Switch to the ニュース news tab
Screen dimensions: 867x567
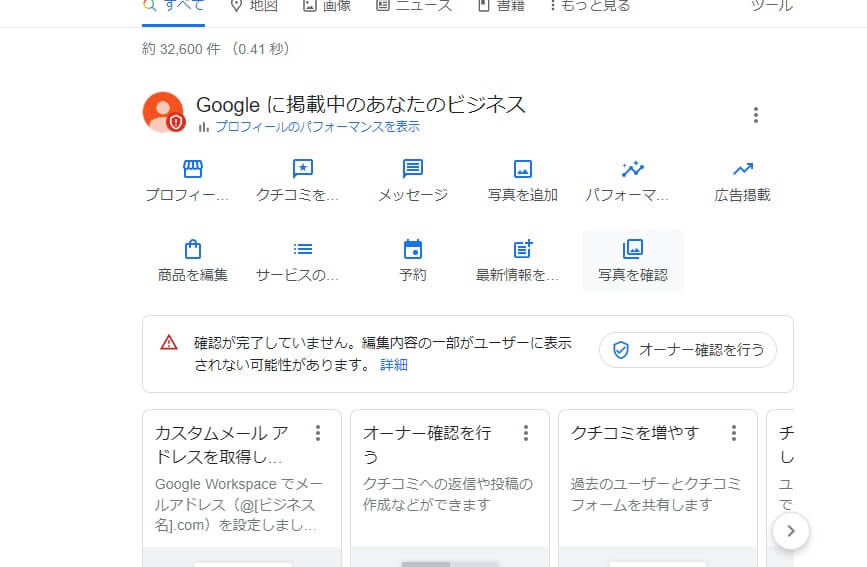coord(414,6)
